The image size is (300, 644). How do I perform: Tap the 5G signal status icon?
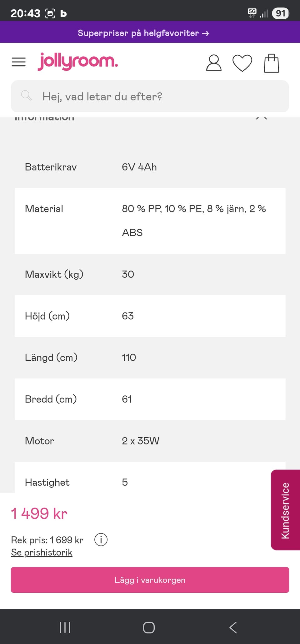pyautogui.click(x=252, y=13)
